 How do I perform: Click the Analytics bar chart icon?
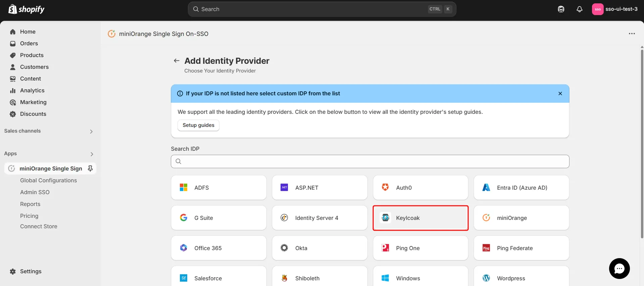point(13,90)
